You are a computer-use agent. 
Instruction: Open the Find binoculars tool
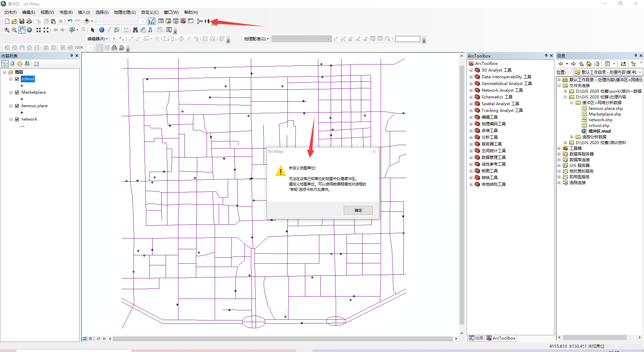coord(135,30)
